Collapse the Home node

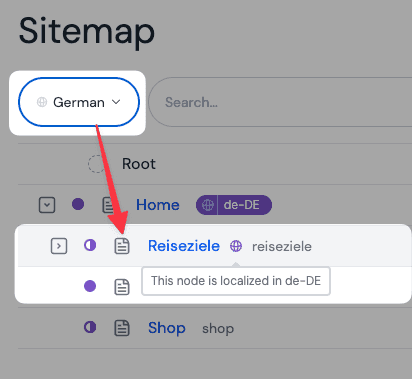47,205
